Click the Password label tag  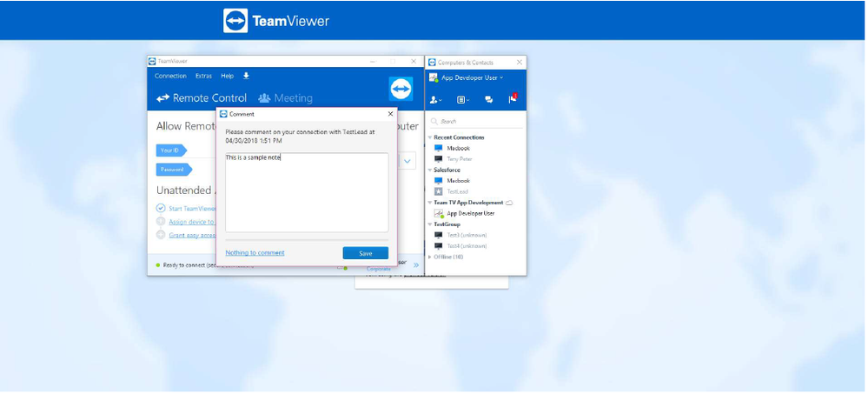[174, 170]
